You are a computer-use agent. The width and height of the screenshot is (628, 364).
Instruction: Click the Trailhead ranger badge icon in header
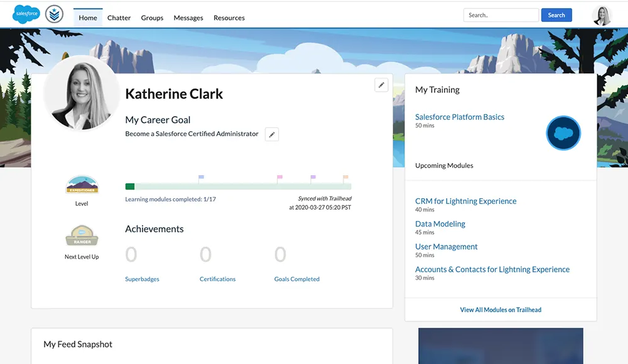click(54, 14)
